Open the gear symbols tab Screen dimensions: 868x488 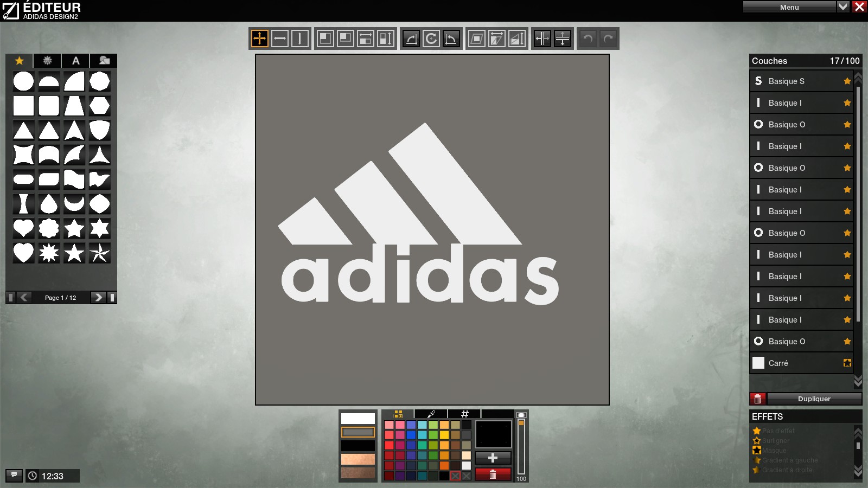coord(48,61)
